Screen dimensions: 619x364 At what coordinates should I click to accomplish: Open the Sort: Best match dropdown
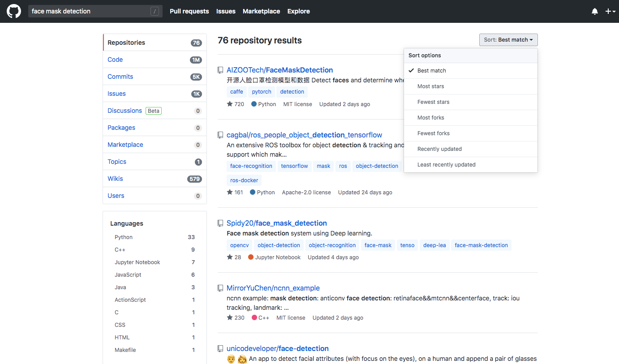click(x=508, y=39)
